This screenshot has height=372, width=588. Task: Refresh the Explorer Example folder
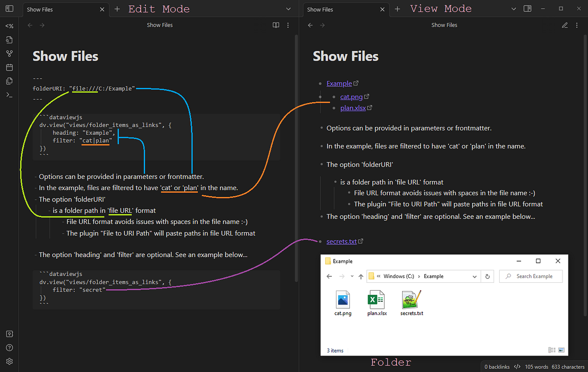point(488,276)
